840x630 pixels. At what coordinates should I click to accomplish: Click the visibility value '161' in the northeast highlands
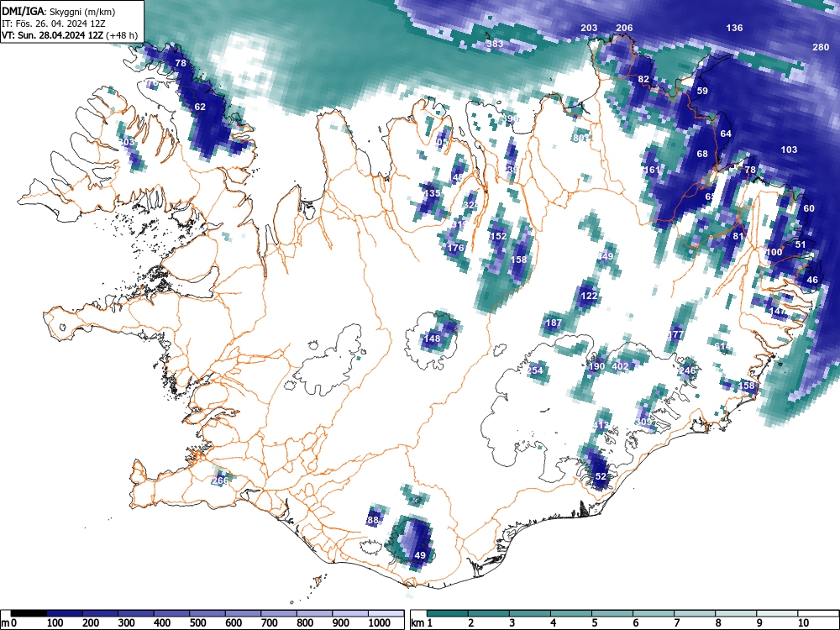coord(652,170)
